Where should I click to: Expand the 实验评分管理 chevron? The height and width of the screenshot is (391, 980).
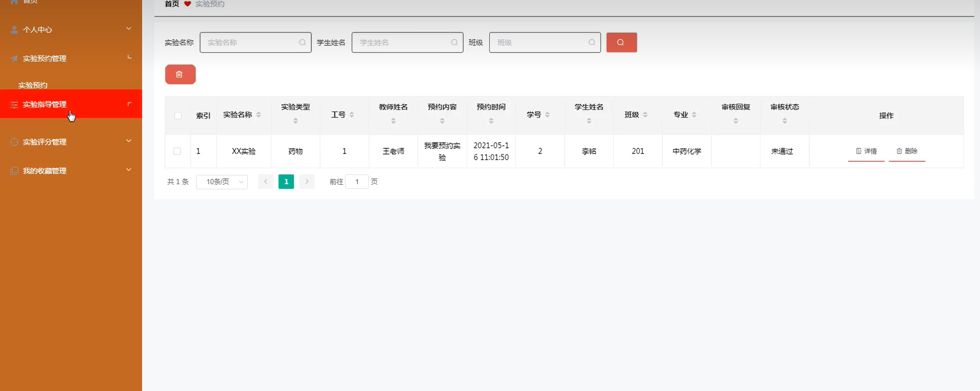[129, 141]
